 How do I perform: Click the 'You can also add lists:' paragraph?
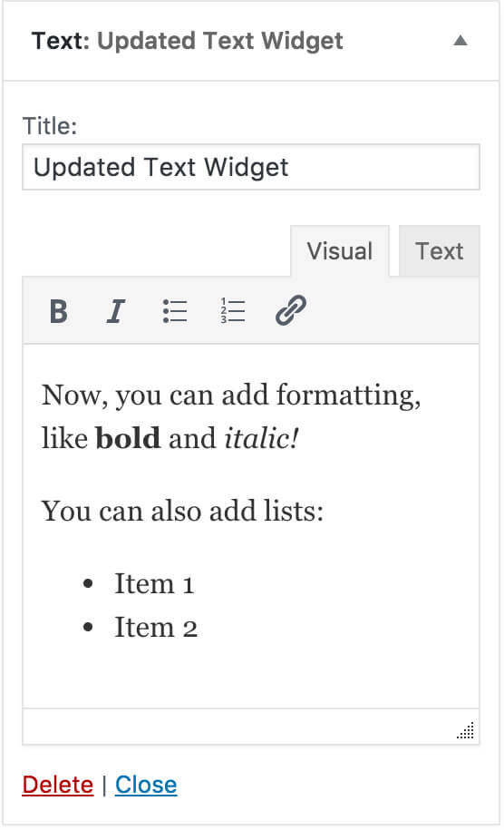pos(182,512)
